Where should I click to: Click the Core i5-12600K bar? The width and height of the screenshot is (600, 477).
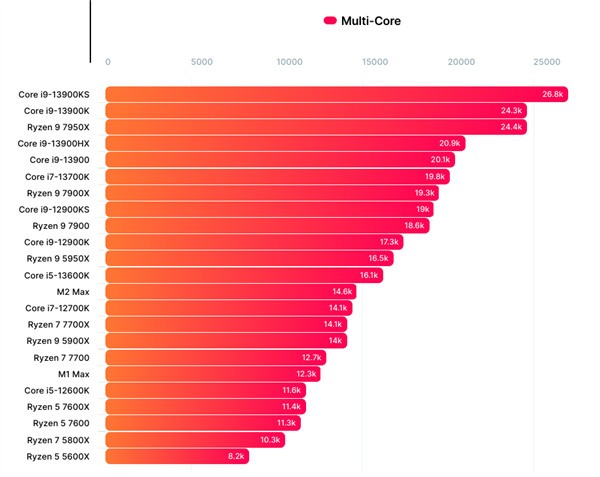(x=206, y=391)
